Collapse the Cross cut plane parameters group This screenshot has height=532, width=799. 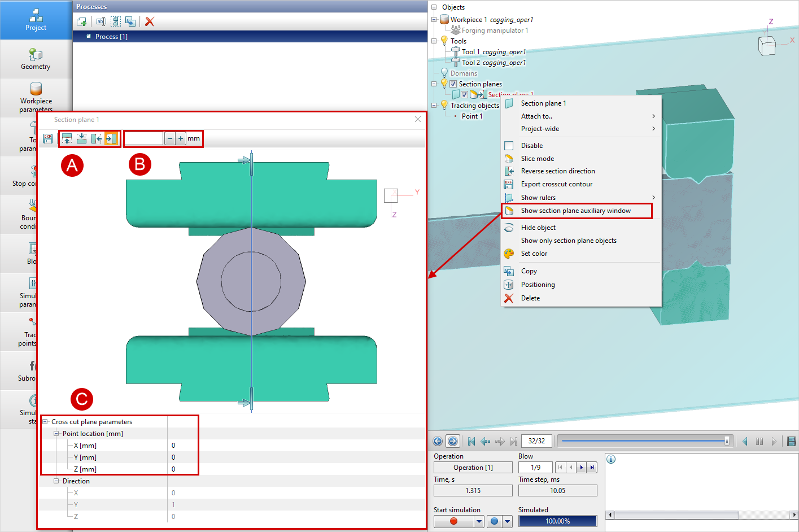45,422
